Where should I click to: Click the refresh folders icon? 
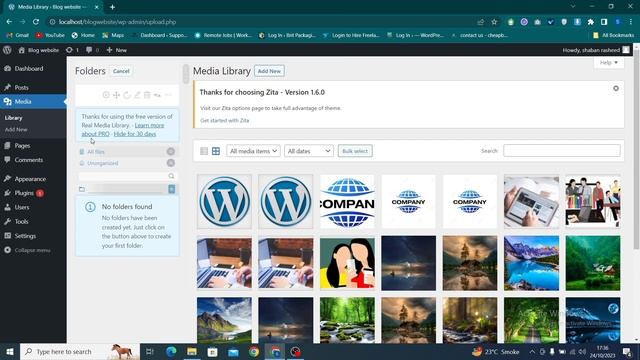click(x=127, y=95)
